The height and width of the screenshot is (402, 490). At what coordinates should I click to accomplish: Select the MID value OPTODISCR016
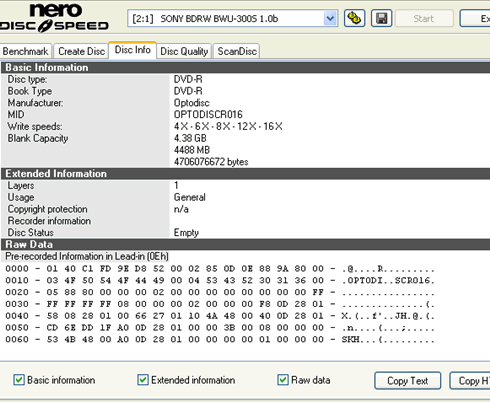coord(208,115)
